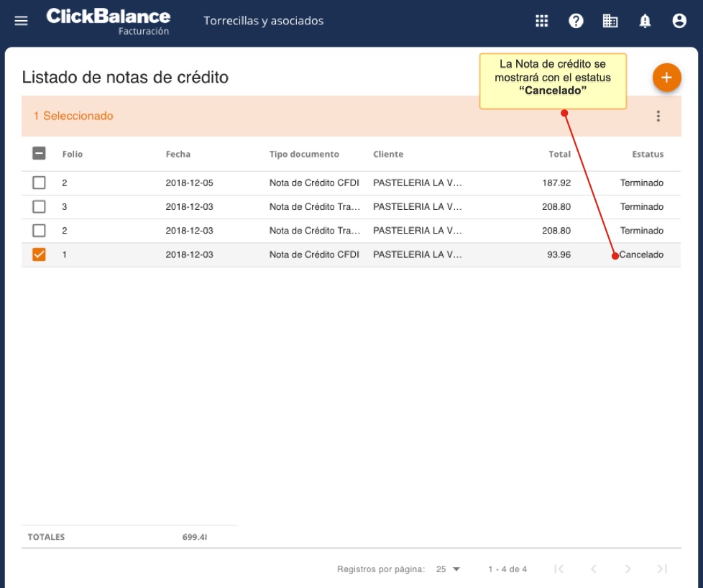703x588 pixels.
Task: Jump to the last page of records
Action: click(662, 569)
